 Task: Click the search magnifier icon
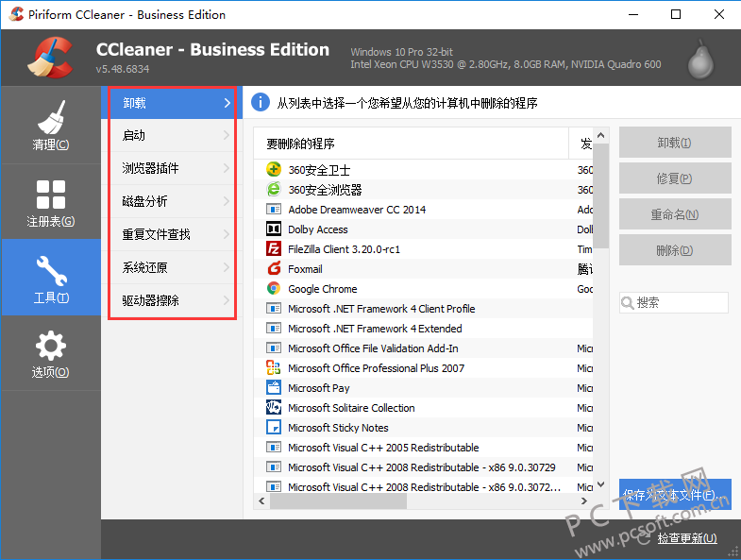[628, 303]
